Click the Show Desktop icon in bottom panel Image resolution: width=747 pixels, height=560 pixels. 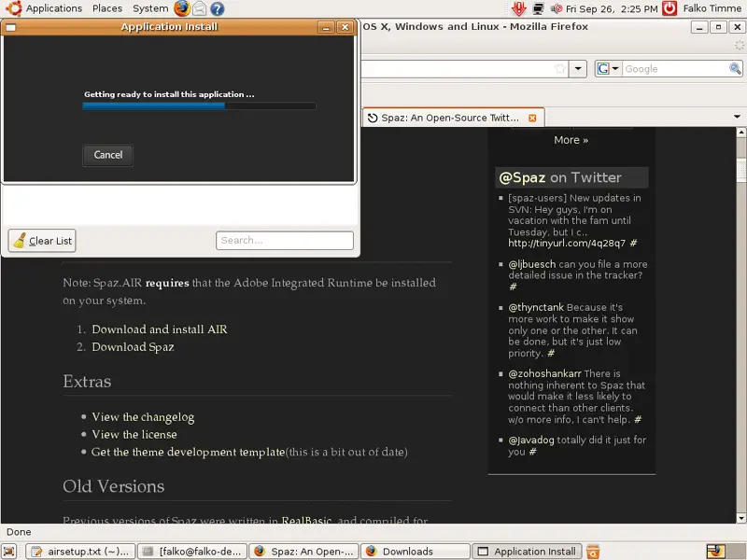coord(9,552)
